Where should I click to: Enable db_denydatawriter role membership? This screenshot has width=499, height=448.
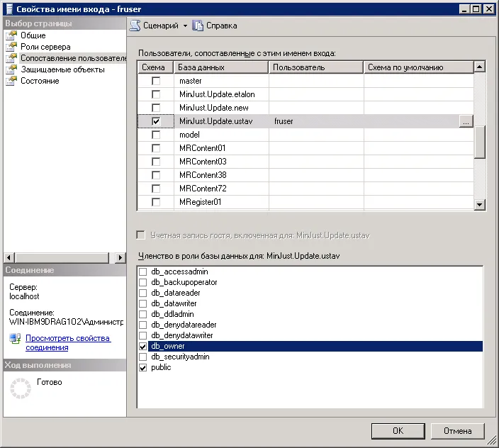143,335
